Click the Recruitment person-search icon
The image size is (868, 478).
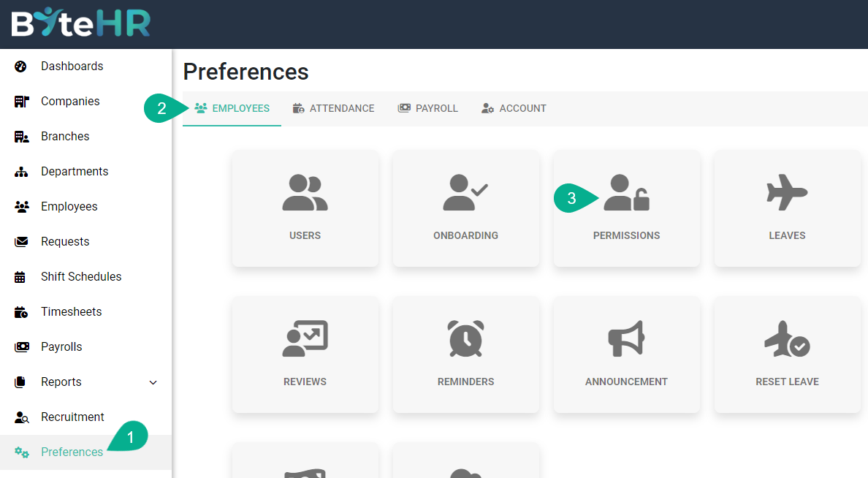(x=21, y=417)
